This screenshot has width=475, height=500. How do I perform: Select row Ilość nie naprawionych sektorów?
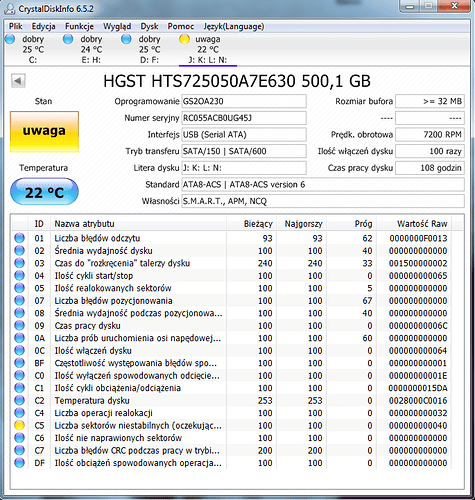point(231,438)
